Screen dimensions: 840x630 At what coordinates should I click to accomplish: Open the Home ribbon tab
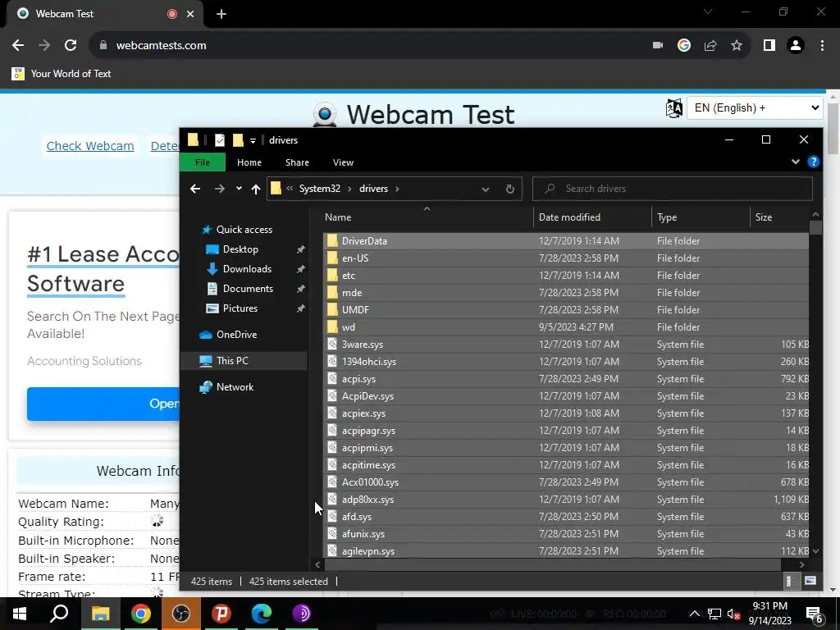pyautogui.click(x=249, y=162)
